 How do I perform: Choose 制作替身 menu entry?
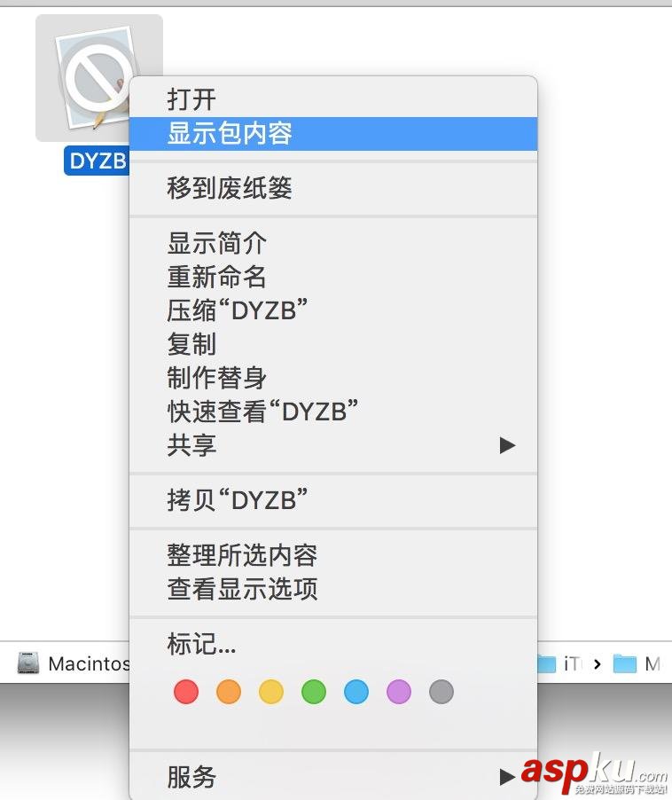[x=217, y=377]
